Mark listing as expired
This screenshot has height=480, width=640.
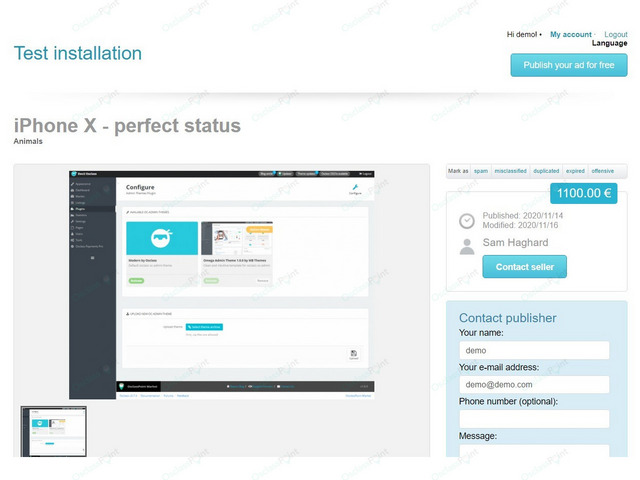[x=575, y=171]
